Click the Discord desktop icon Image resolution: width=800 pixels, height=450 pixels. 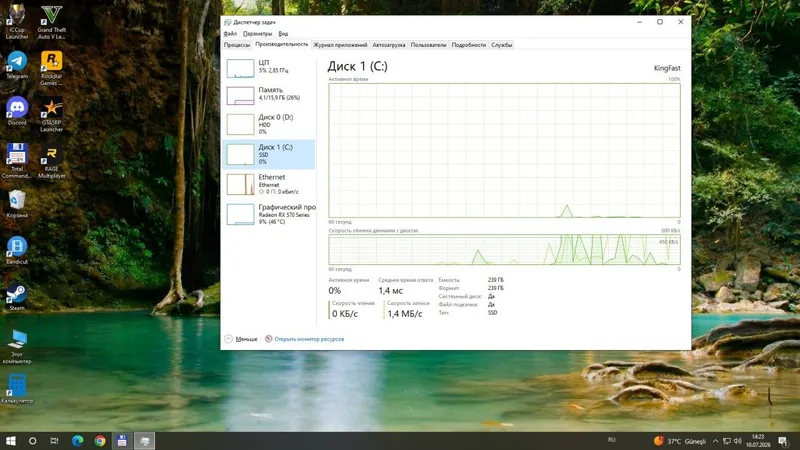[17, 111]
